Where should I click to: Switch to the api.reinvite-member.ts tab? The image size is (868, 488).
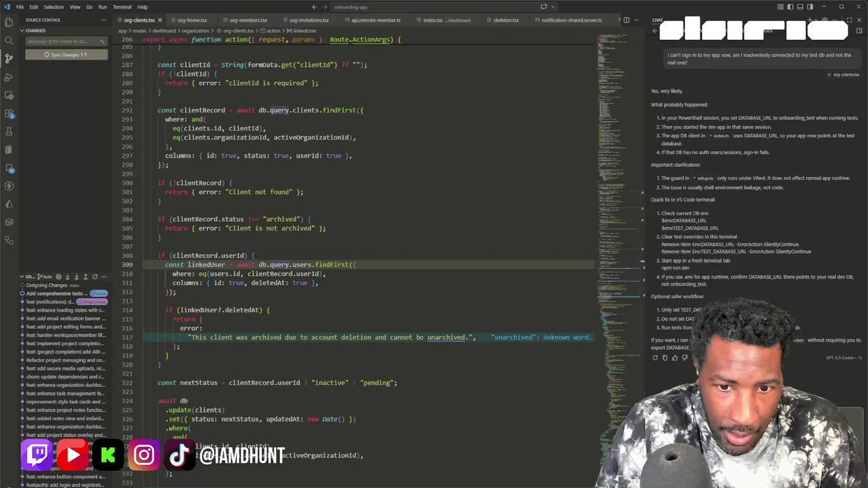tap(376, 20)
